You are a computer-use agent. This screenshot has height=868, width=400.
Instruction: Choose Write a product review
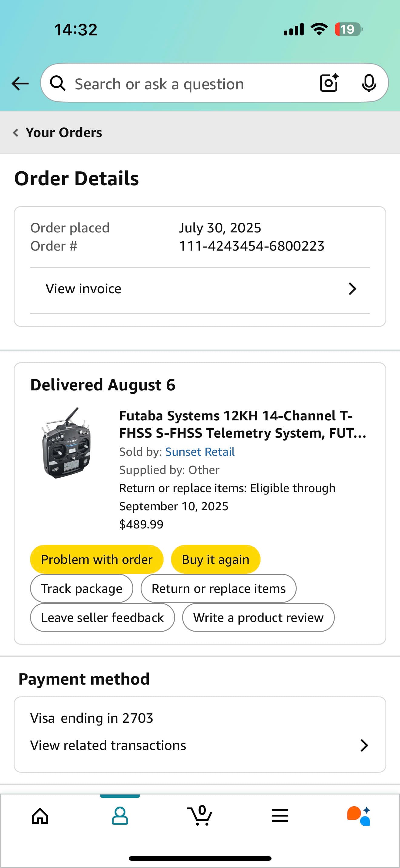258,618
